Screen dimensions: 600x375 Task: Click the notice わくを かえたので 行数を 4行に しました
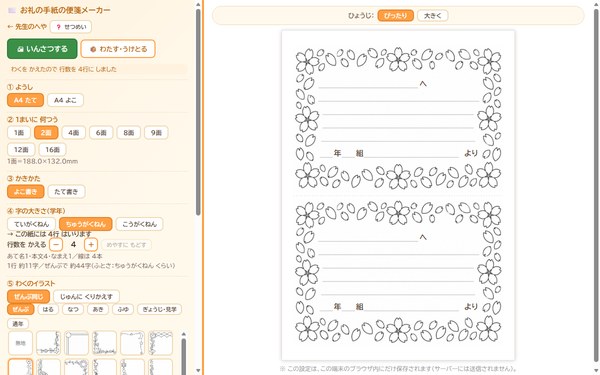(64, 69)
